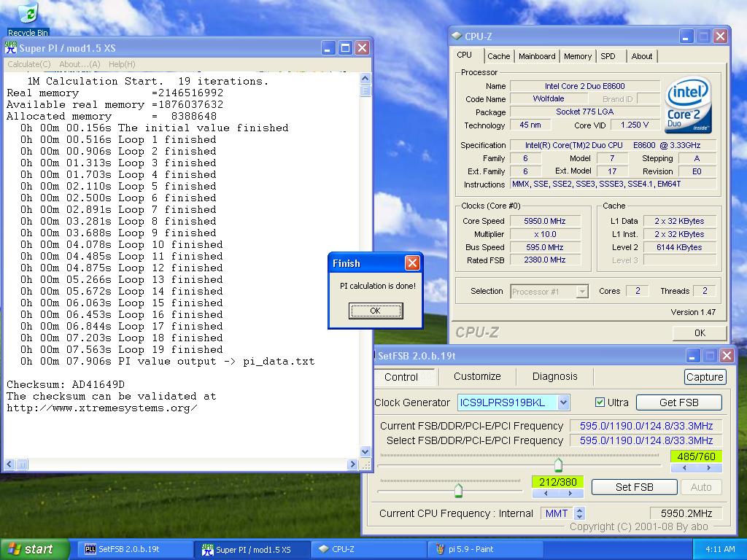Click the Super PI scroll-up arrow

pos(365,79)
